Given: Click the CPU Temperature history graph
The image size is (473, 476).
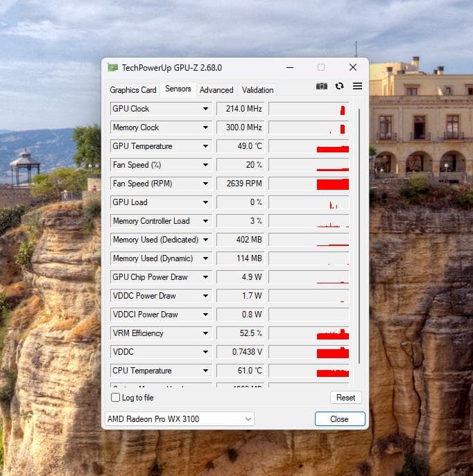Looking at the screenshot, I should [309, 371].
